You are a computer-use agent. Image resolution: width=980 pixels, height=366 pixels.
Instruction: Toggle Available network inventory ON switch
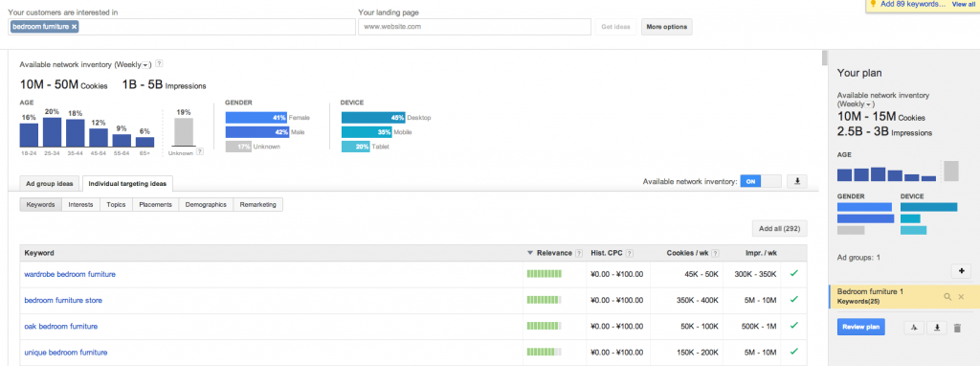(761, 181)
